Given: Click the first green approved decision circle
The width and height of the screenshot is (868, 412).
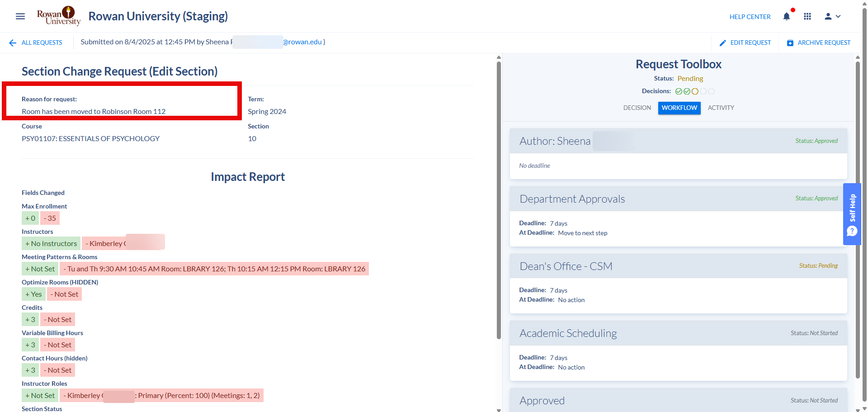Looking at the screenshot, I should coord(679,91).
